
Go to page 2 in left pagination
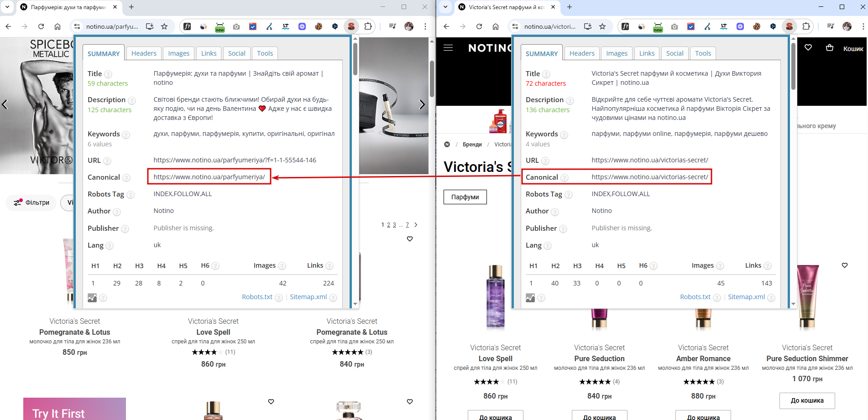point(389,225)
